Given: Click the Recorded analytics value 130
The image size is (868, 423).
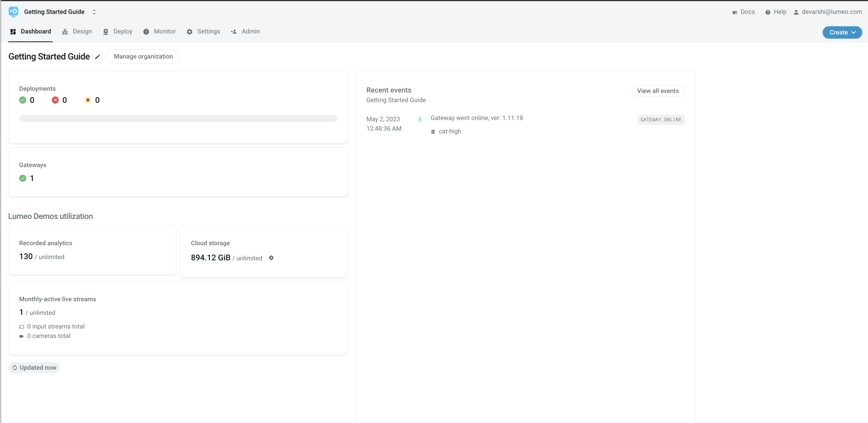Looking at the screenshot, I should pyautogui.click(x=26, y=257).
